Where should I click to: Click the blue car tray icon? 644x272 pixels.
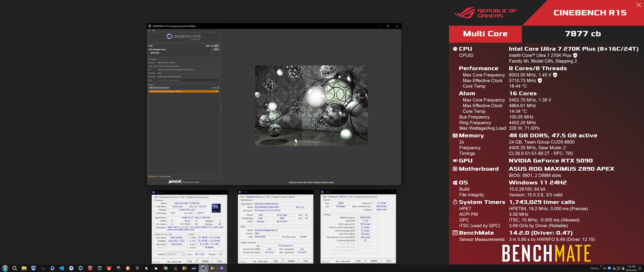coord(609,268)
